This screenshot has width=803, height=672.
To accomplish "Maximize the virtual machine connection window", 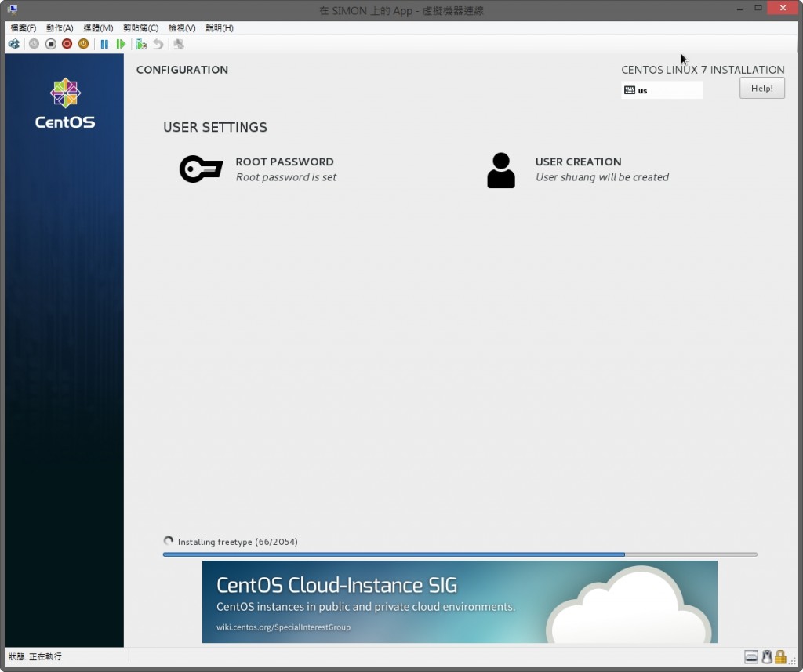I will [758, 8].
